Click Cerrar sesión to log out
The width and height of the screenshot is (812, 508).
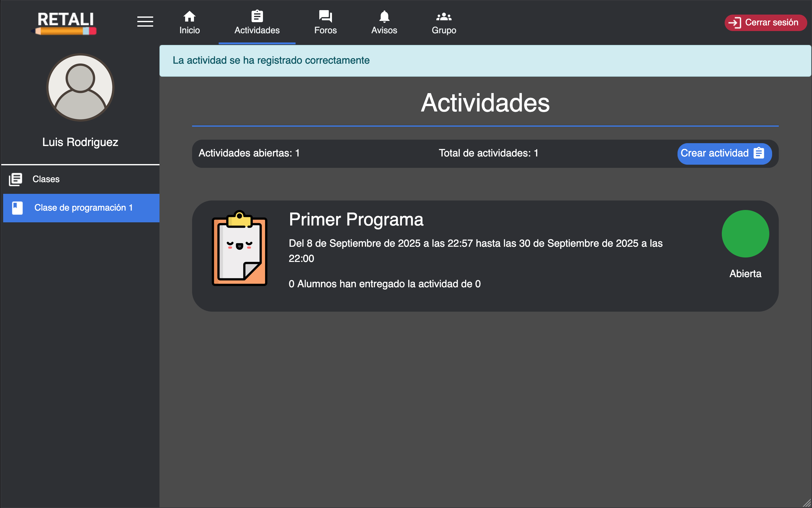[766, 22]
